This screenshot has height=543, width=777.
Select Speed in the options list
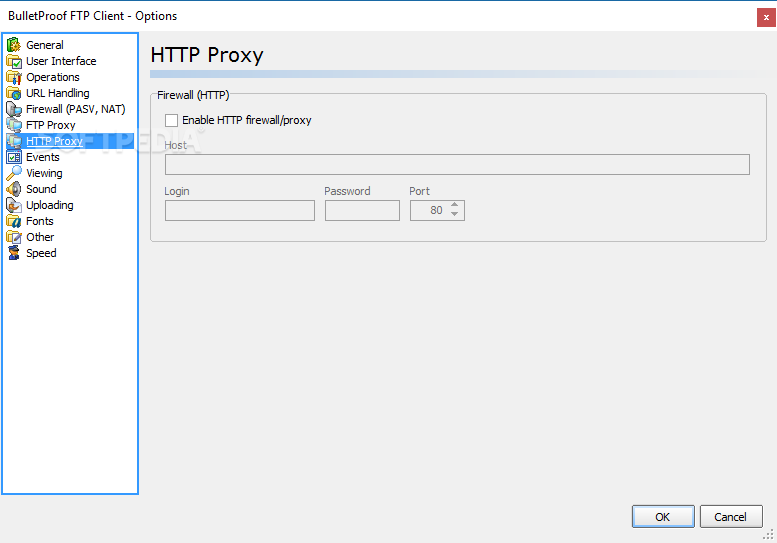coord(41,253)
